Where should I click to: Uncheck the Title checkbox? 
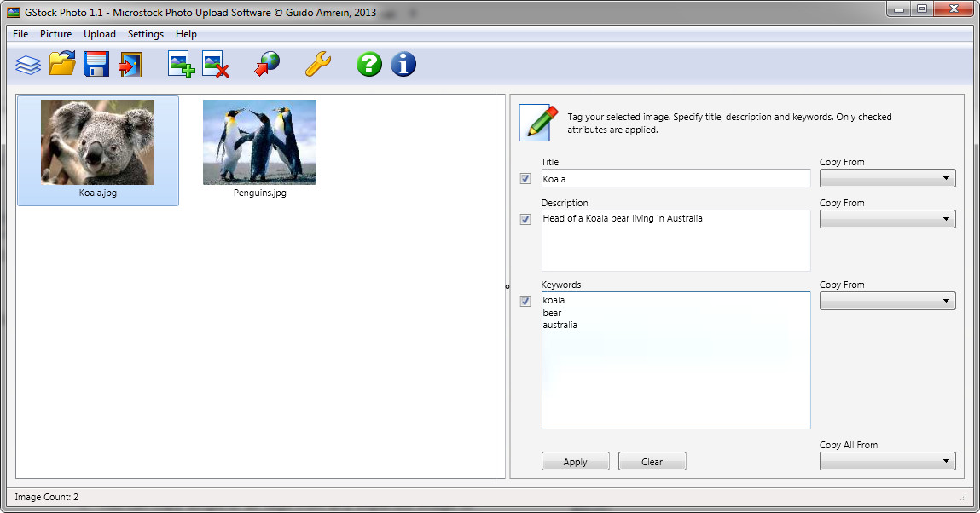tap(525, 179)
